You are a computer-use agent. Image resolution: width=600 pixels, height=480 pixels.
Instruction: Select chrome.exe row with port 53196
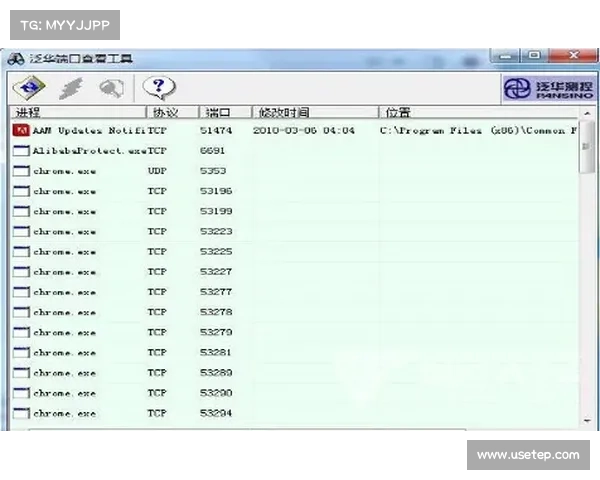tap(295, 191)
